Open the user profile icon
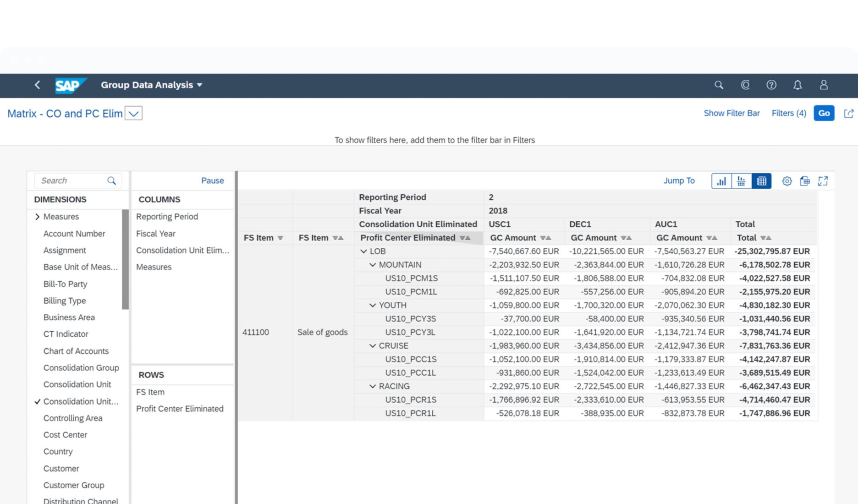Screen dimensions: 858x504 [823, 85]
